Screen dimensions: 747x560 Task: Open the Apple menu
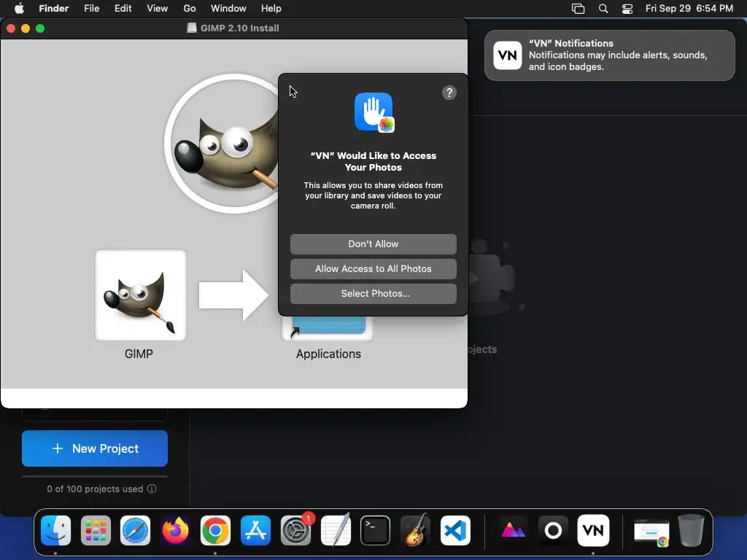click(x=19, y=8)
